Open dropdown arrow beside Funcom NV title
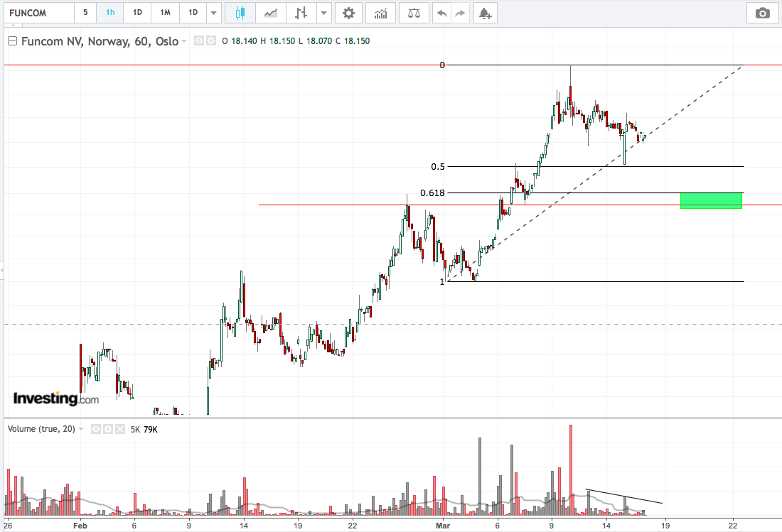782x532 pixels. [x=185, y=41]
